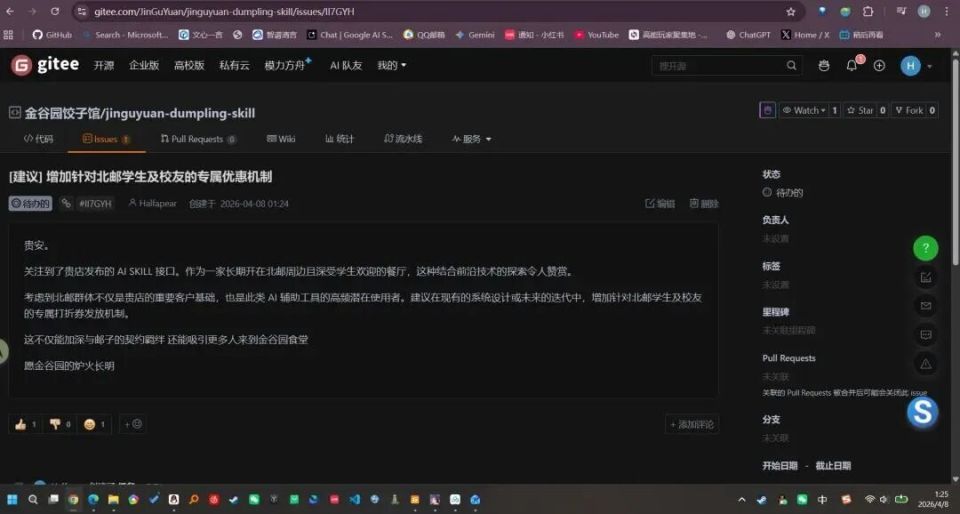Open VS Code from the taskbar
The height and width of the screenshot is (514, 960).
(x=354, y=499)
